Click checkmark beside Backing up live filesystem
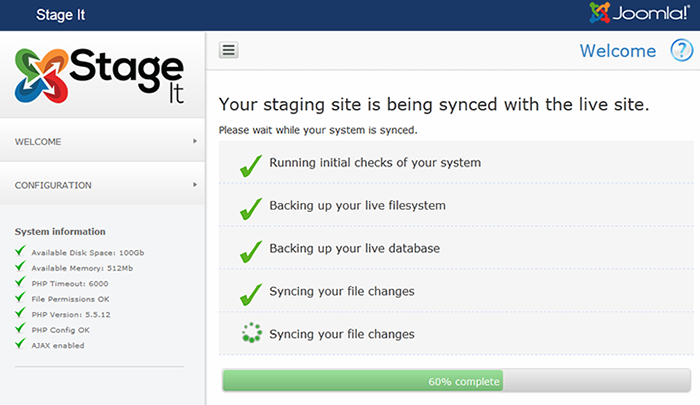700x405 pixels. pyautogui.click(x=251, y=209)
